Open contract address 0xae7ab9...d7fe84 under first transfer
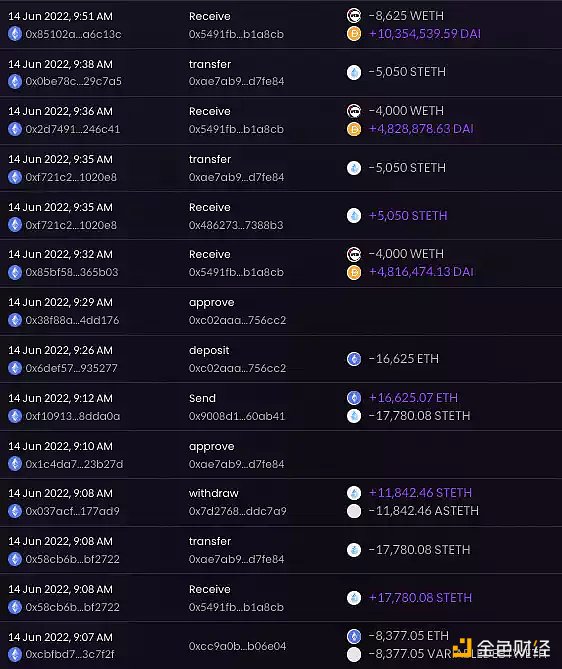 point(236,81)
